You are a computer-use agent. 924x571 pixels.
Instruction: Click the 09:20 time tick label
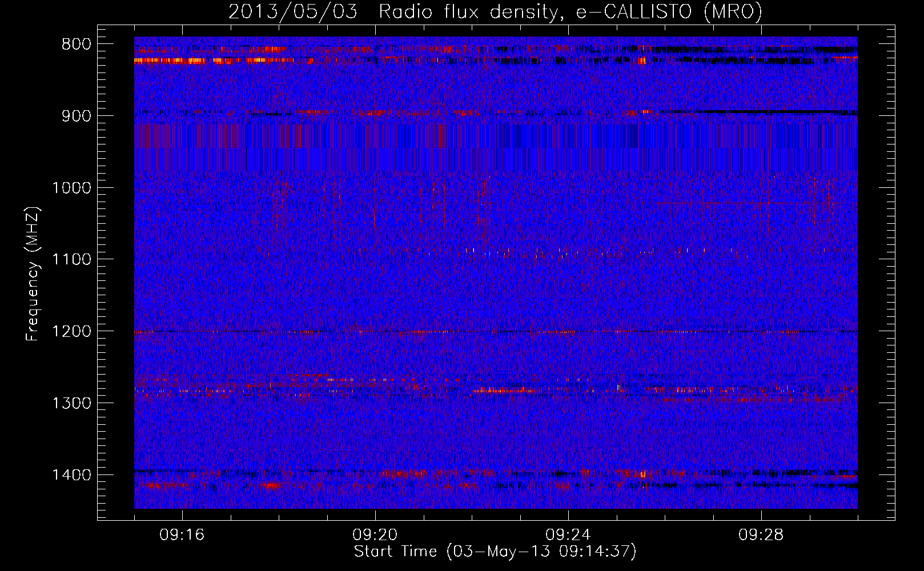pyautogui.click(x=375, y=535)
